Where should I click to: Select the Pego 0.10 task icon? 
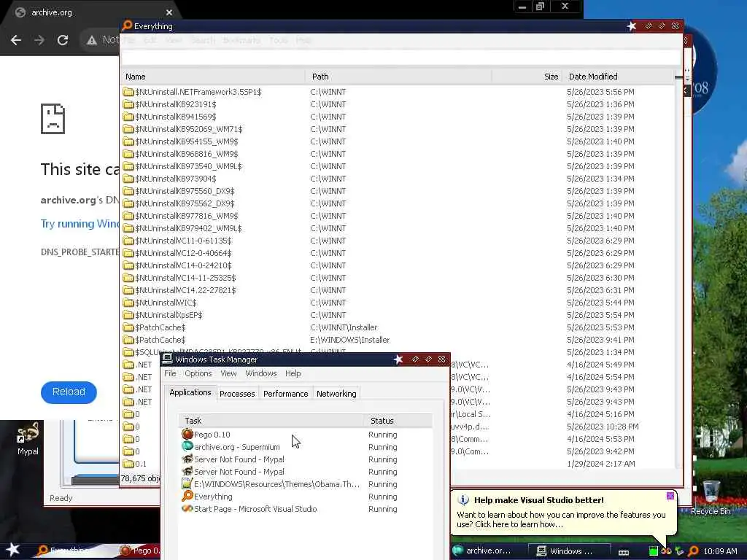point(187,435)
